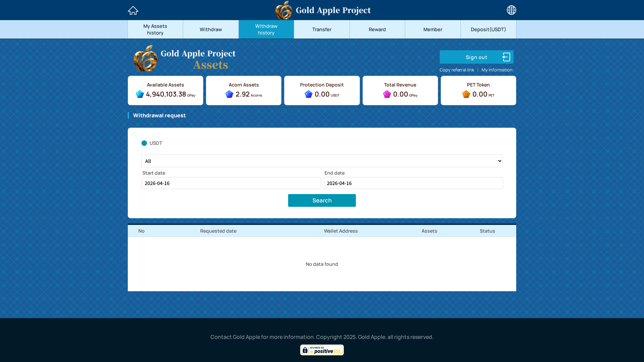Switch to the My Assets history tab
Screen dimensions: 644x362
point(155,29)
